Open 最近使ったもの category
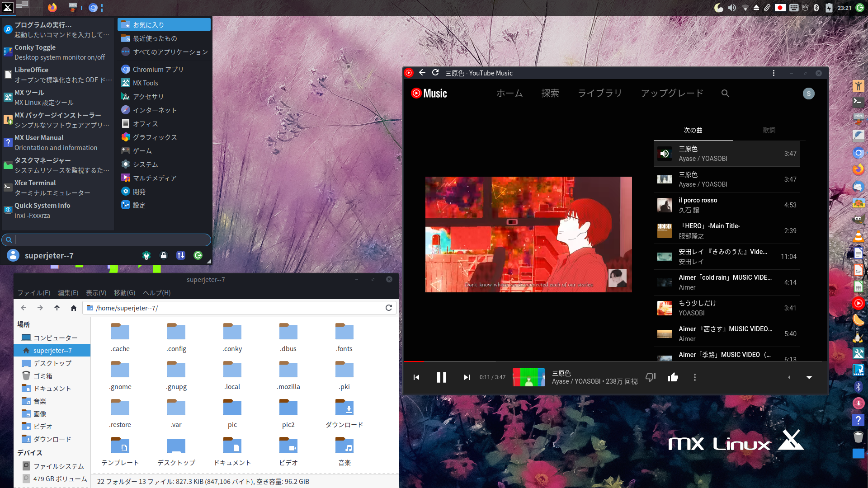The image size is (868, 488). (x=164, y=38)
